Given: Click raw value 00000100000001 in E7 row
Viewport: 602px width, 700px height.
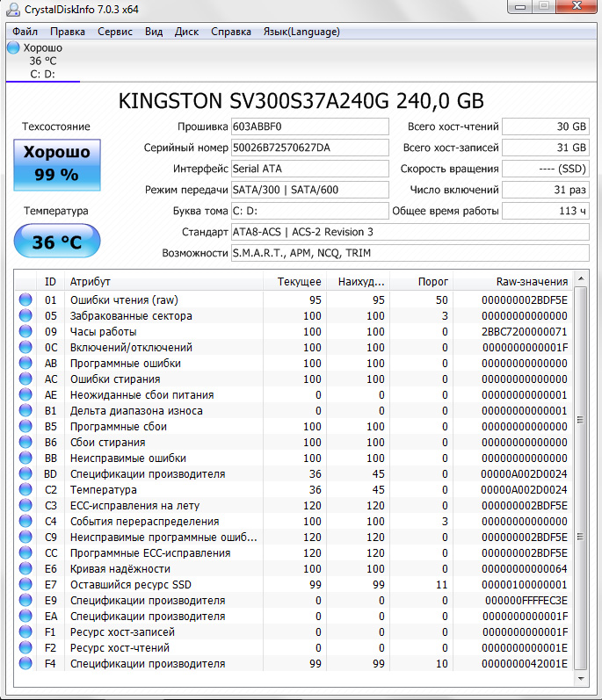Looking at the screenshot, I should (525, 584).
